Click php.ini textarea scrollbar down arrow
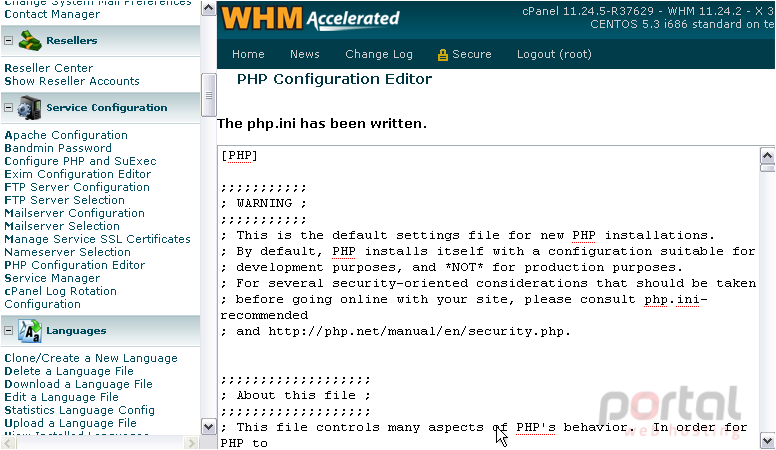This screenshot has width=776, height=450. 767,440
